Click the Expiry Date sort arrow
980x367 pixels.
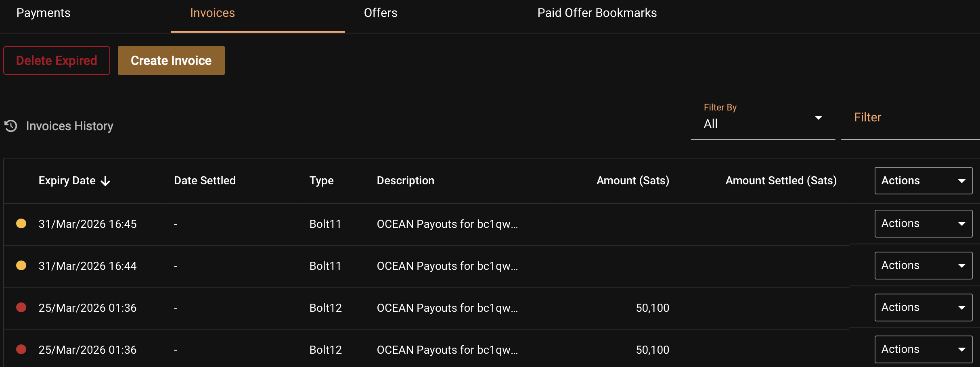pyautogui.click(x=105, y=181)
